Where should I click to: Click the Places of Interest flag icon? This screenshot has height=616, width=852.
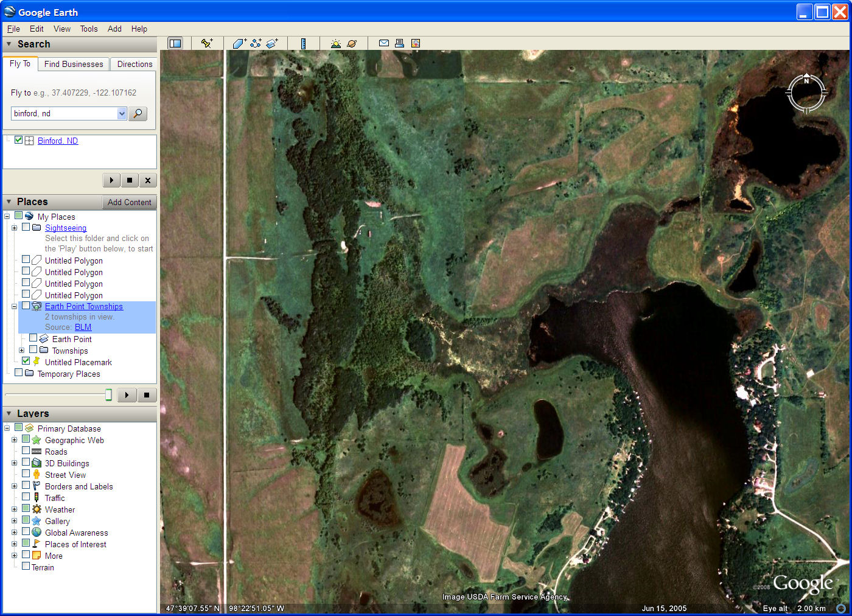37,544
